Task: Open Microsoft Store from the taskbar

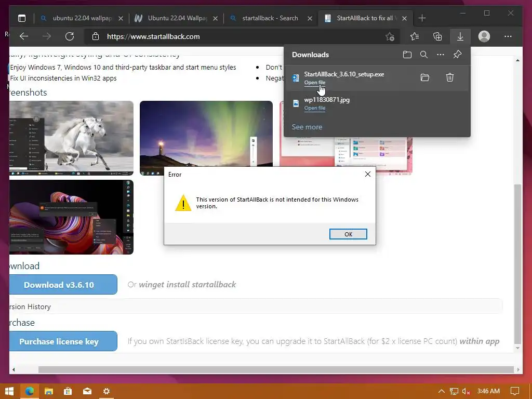Action: click(x=68, y=391)
